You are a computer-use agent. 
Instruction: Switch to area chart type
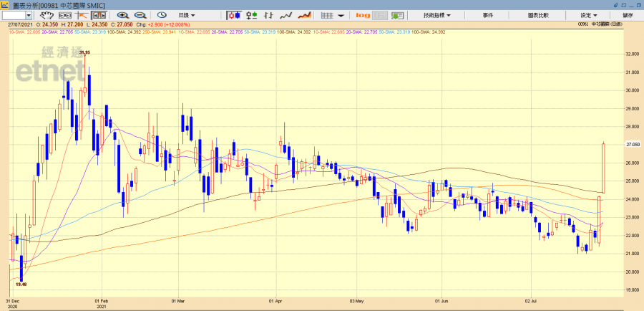pyautogui.click(x=304, y=15)
